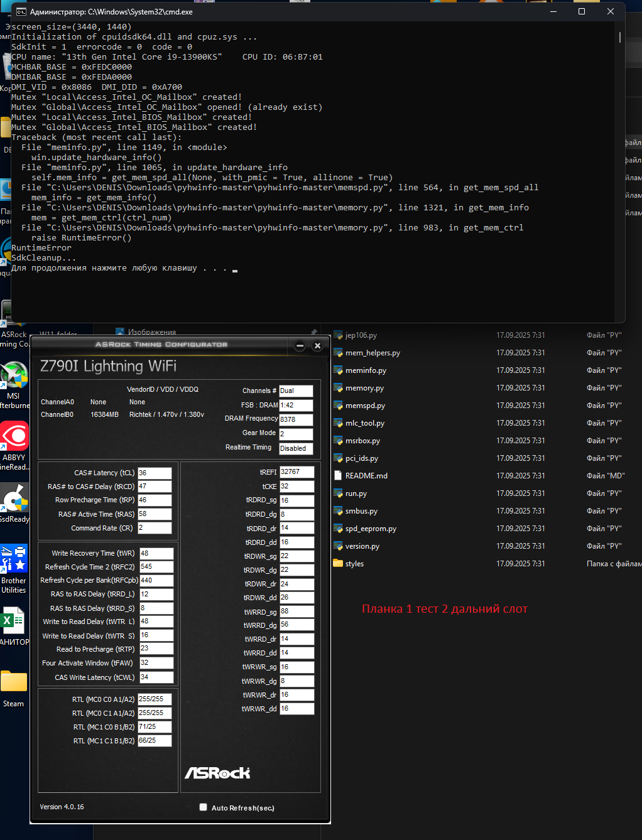Click the tRCD value field showing 47
Screen dimensions: 642x840
[x=155, y=487]
